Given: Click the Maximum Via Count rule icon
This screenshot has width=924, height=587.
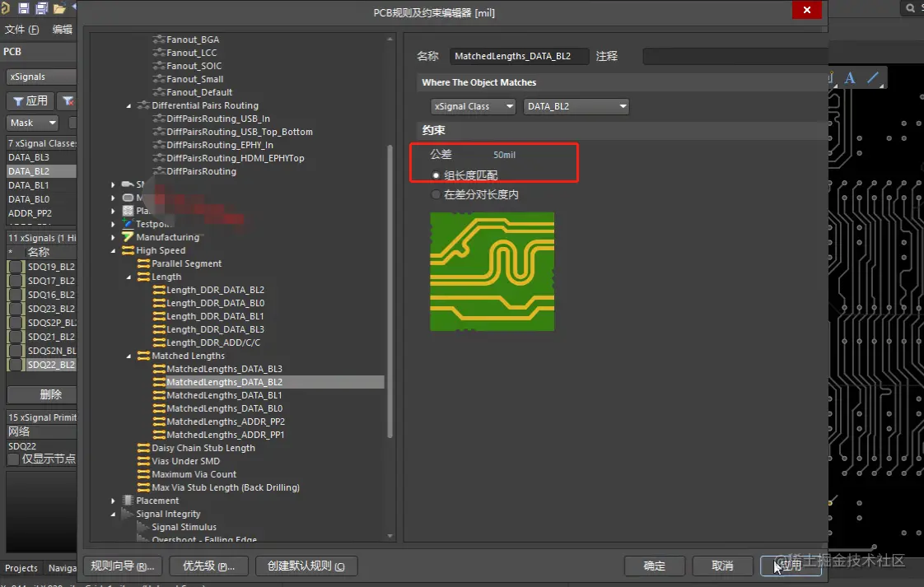Looking at the screenshot, I should 143,474.
